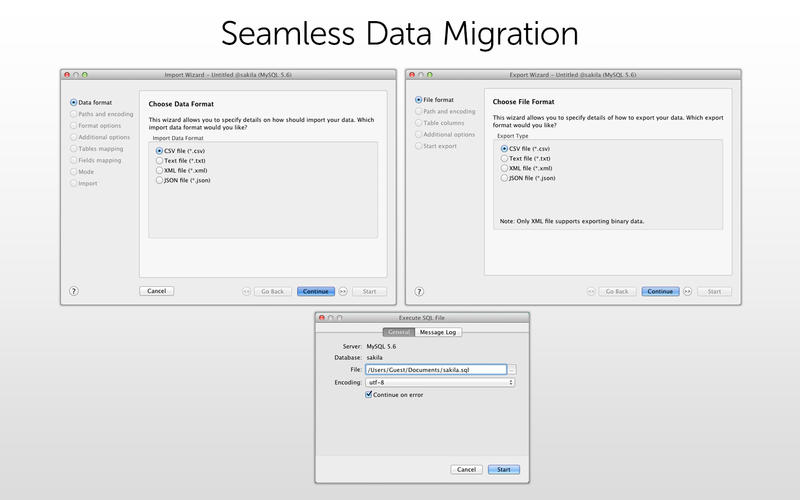Select the General tab

point(398,332)
